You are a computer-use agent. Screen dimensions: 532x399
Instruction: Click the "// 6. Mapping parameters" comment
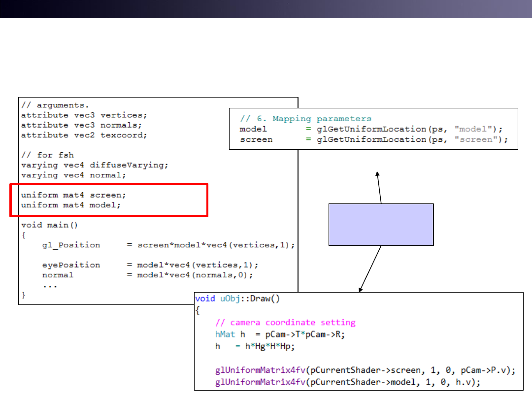tap(305, 119)
